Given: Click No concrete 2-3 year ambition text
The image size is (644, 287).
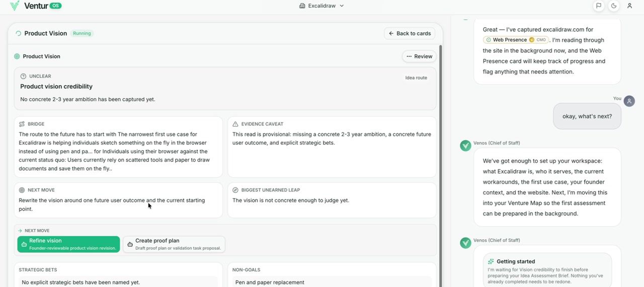Looking at the screenshot, I should click(x=88, y=99).
